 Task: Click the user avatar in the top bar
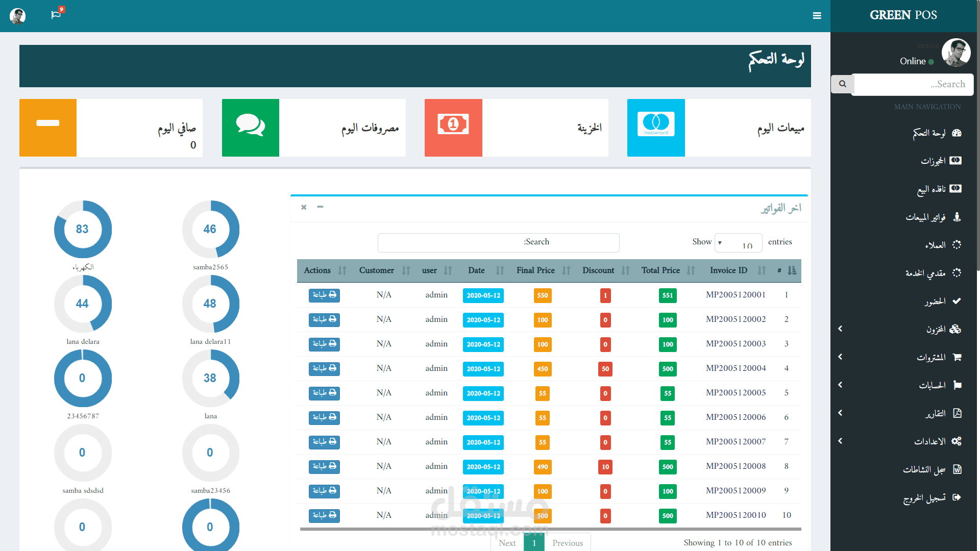(18, 16)
